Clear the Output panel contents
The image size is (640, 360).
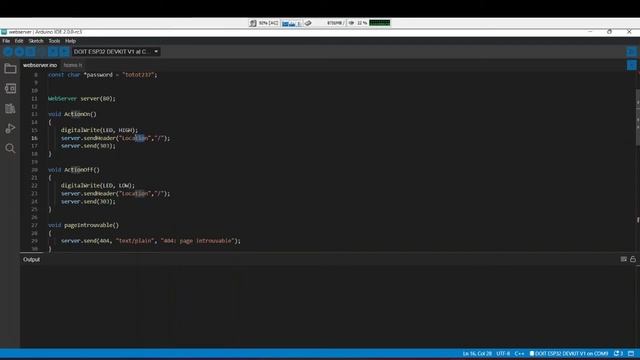coord(624,259)
